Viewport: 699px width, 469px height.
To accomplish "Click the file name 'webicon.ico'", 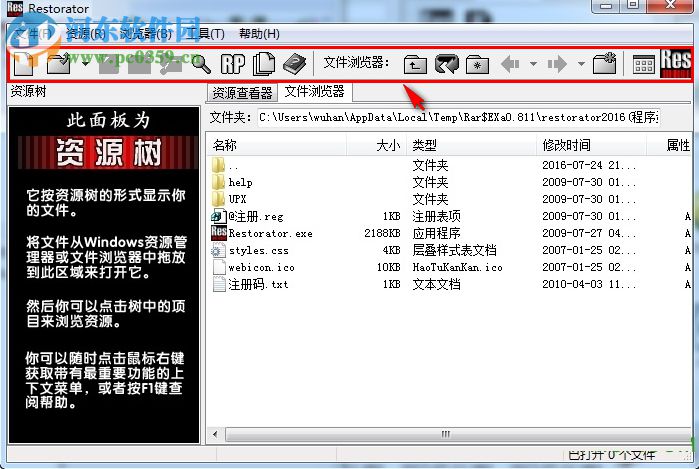I will [x=262, y=267].
